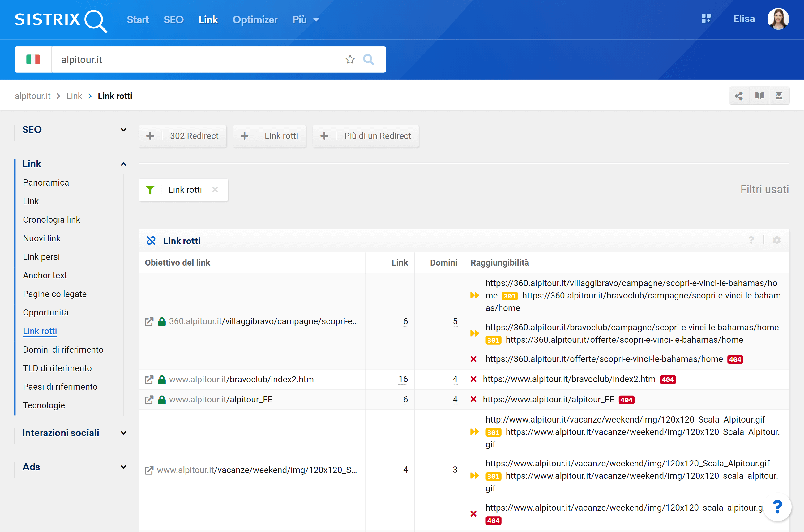Expand the SEO sidebar section
The image size is (804, 532).
(123, 130)
